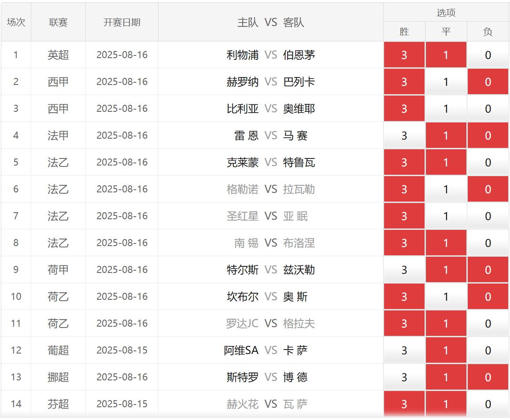Click the 负 sub-header
This screenshot has width=510, height=420.
coord(488,32)
